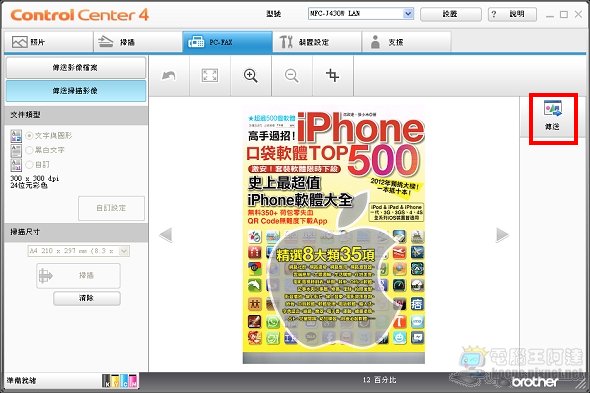Click the send image file button
Image resolution: width=590 pixels, height=393 pixels.
tap(76, 68)
